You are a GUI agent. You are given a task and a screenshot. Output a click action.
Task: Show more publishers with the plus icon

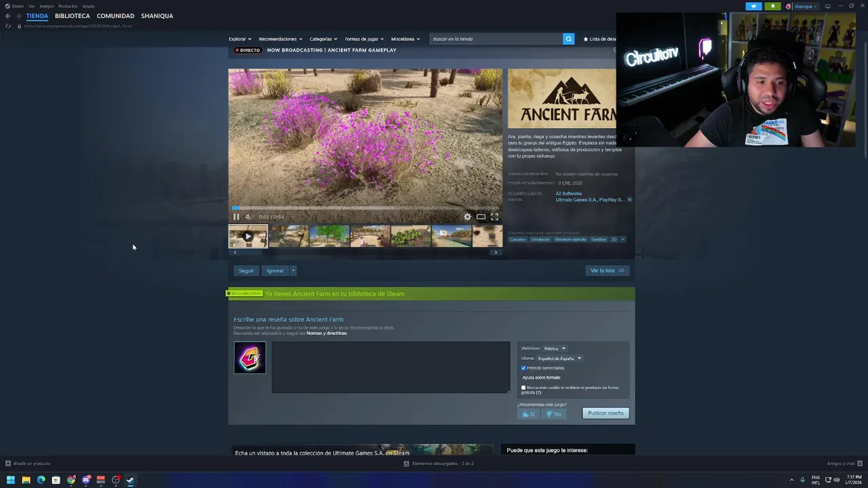coord(629,200)
